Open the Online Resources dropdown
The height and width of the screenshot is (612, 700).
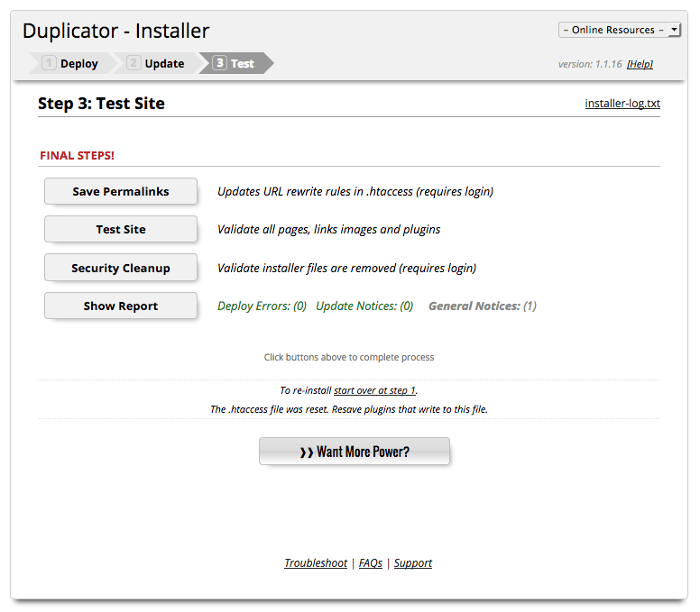[x=619, y=30]
